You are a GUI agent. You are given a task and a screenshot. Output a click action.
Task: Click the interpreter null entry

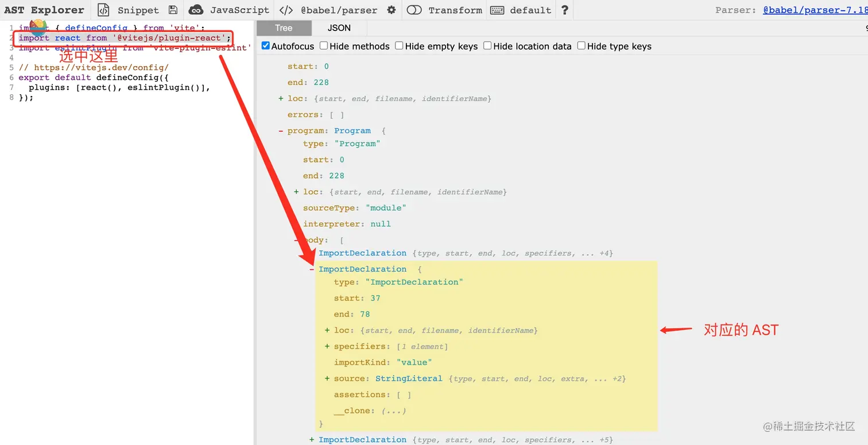(x=347, y=224)
